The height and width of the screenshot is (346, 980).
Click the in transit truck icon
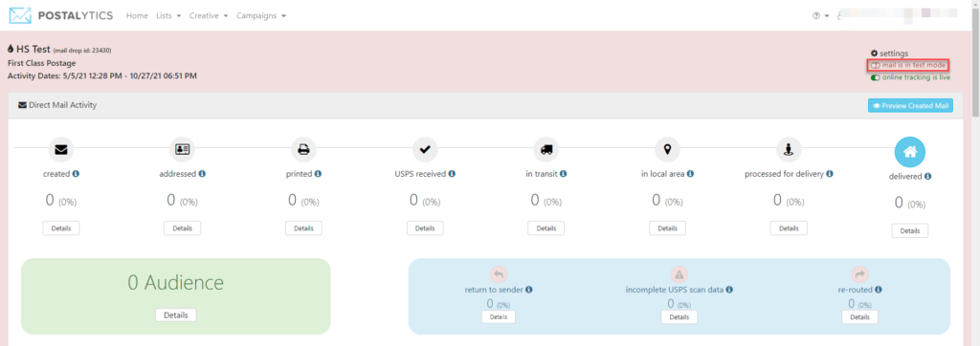pyautogui.click(x=546, y=149)
